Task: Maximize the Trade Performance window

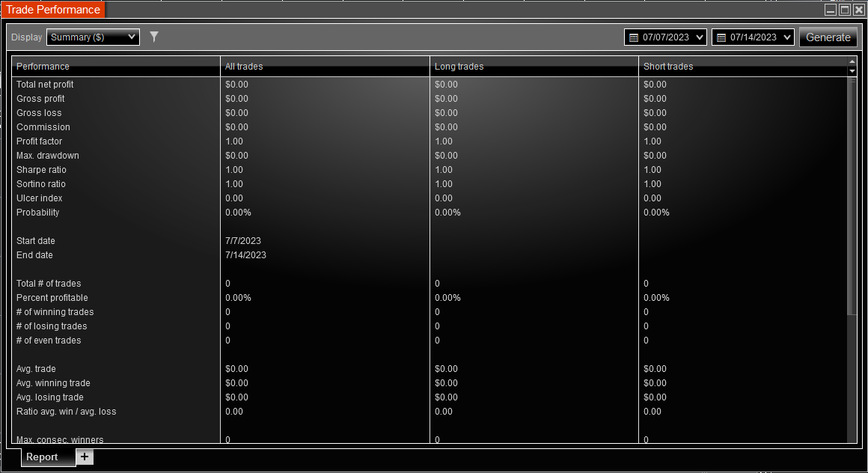Action: tap(845, 10)
